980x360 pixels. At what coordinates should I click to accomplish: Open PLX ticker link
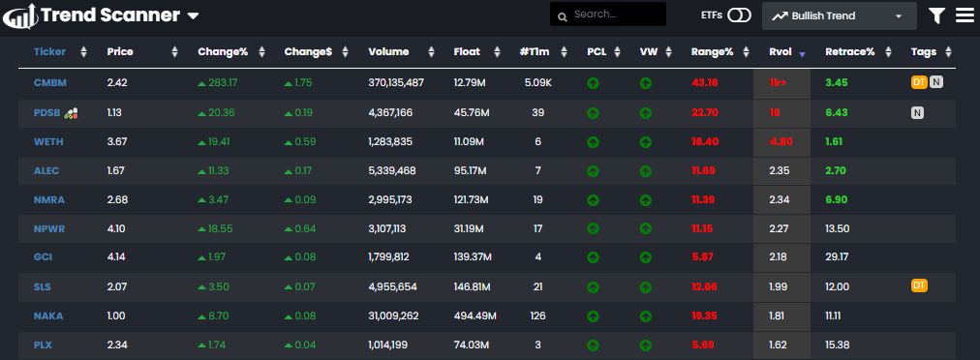43,345
